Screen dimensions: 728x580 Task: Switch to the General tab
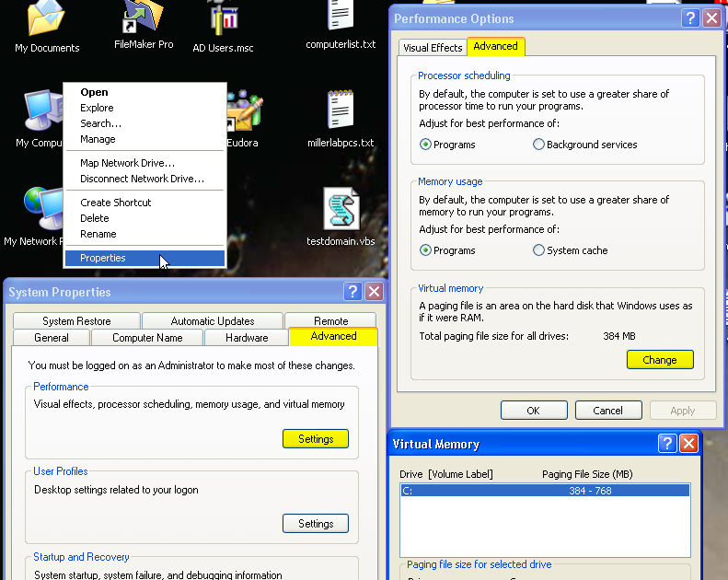tap(52, 338)
